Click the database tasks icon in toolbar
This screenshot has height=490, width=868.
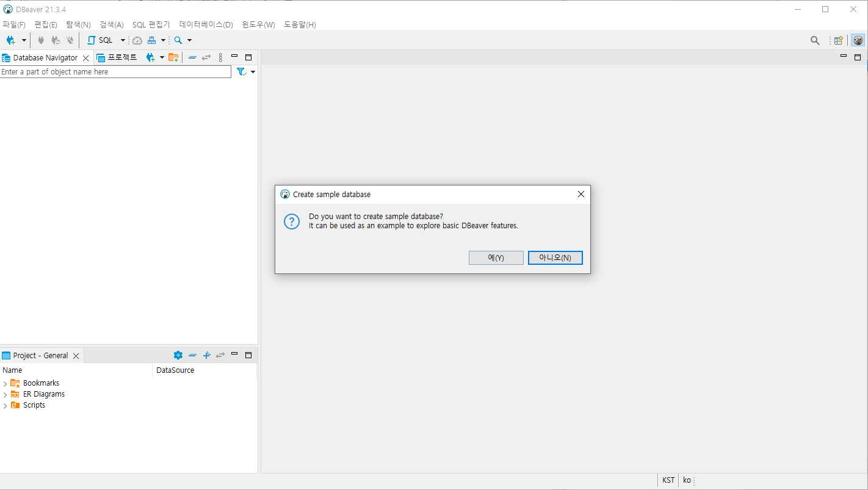[152, 40]
